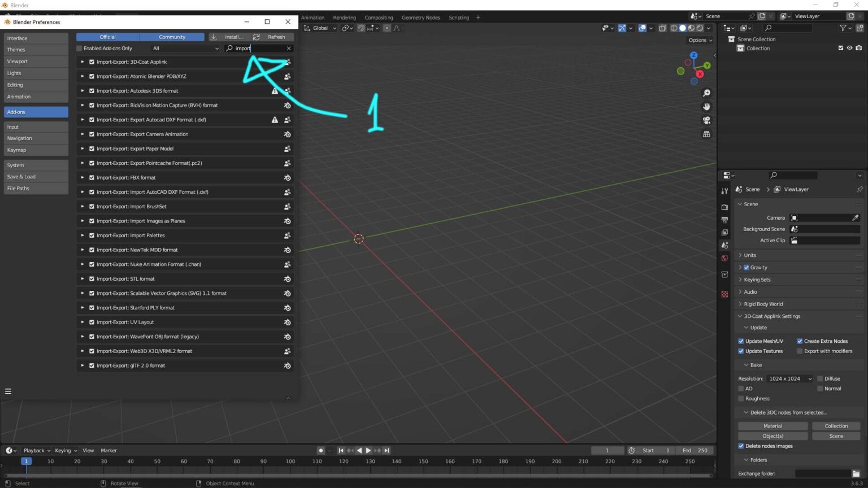Open the Options dropdown in viewport
Screen dimensions: 868x488
coord(700,40)
